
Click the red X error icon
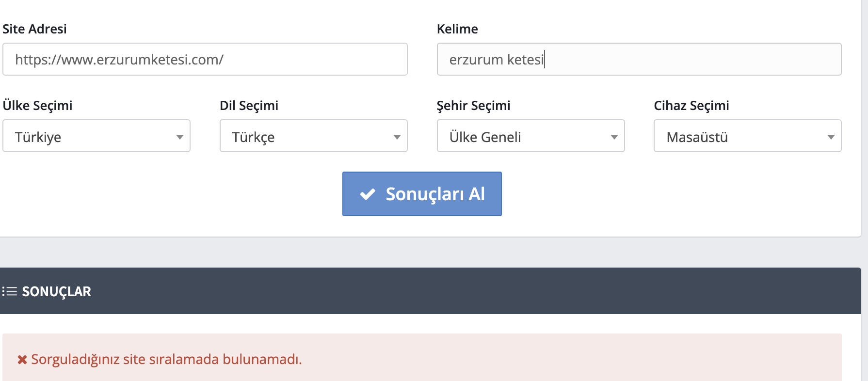[22, 360]
